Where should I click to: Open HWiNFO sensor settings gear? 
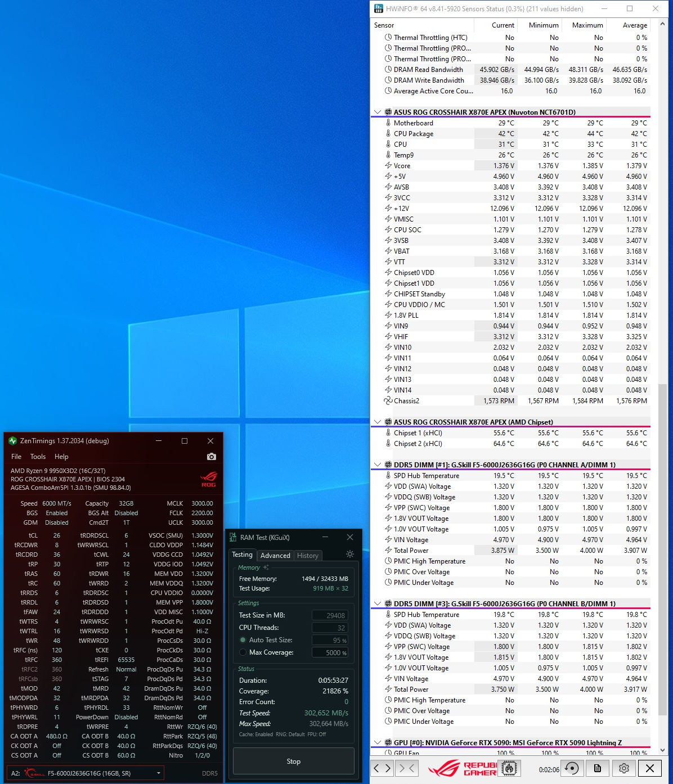pyautogui.click(x=623, y=768)
